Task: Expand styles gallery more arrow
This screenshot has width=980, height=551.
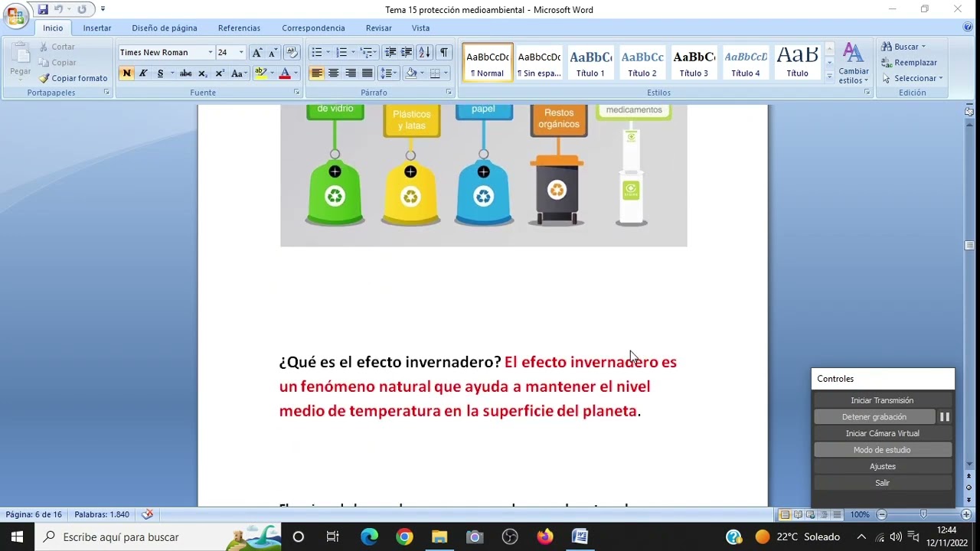Action: 829,75
